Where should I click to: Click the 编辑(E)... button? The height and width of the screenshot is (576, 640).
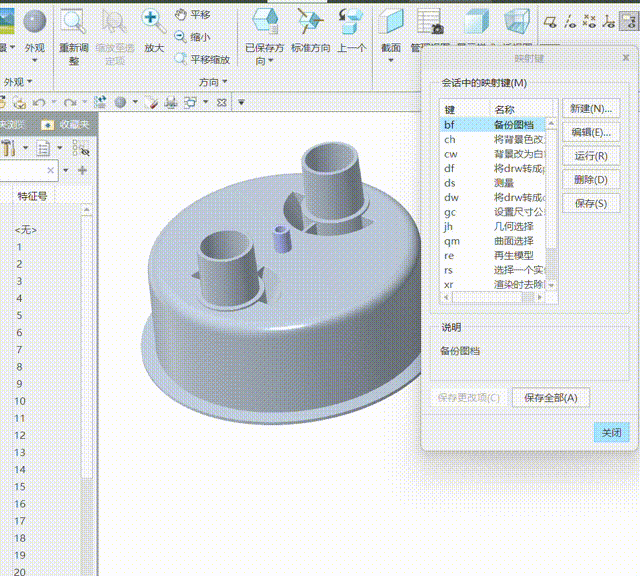click(x=591, y=132)
